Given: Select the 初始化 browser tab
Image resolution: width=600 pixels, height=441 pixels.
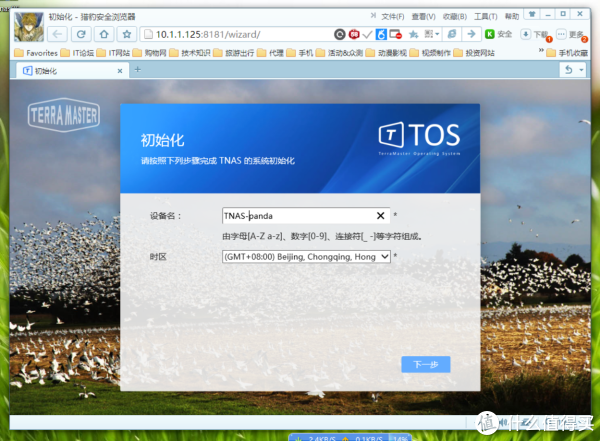Looking at the screenshot, I should tap(73, 70).
